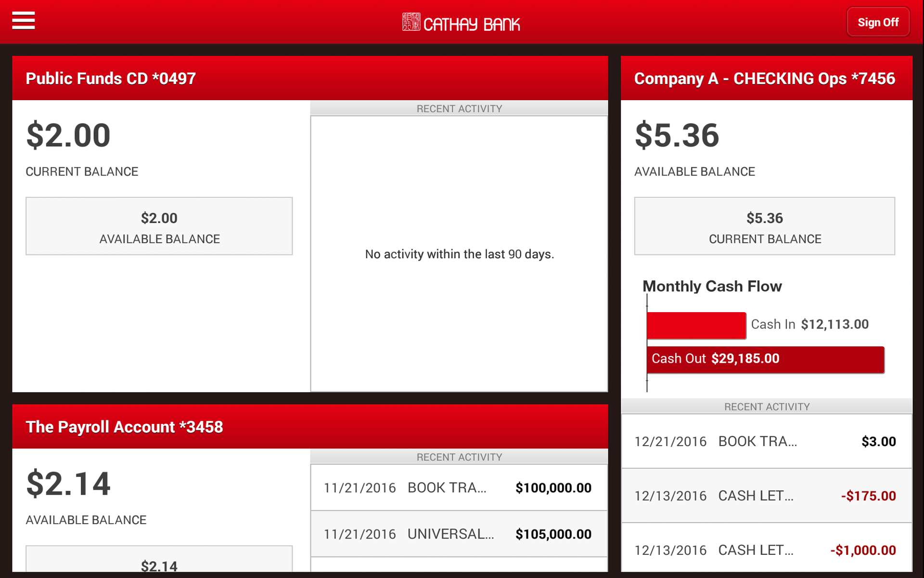Screen dimensions: 924x578
Task: Open the UNIVERSAL $105,000.00 transaction
Action: 459,534
